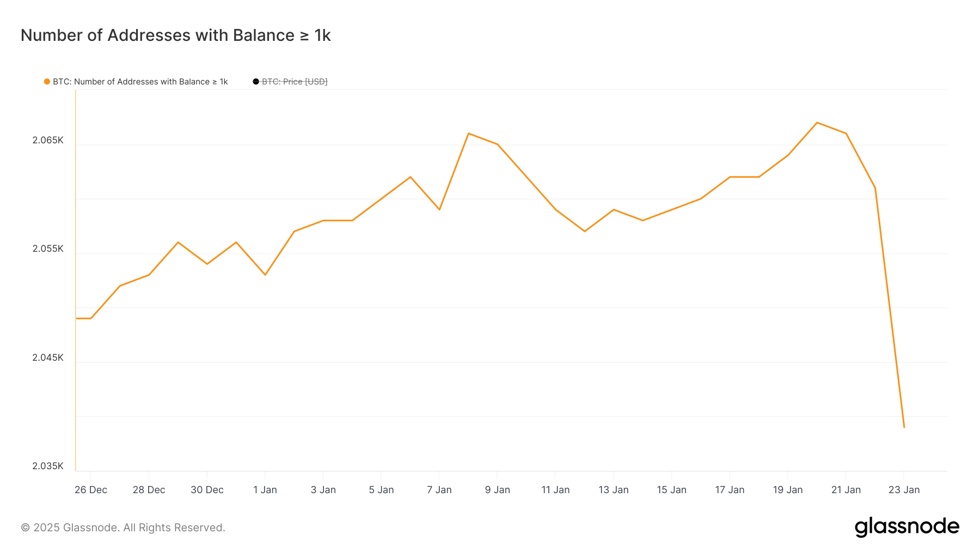Click the 12 Jan dip on the line
This screenshot has height=552, width=980.
pyautogui.click(x=585, y=231)
